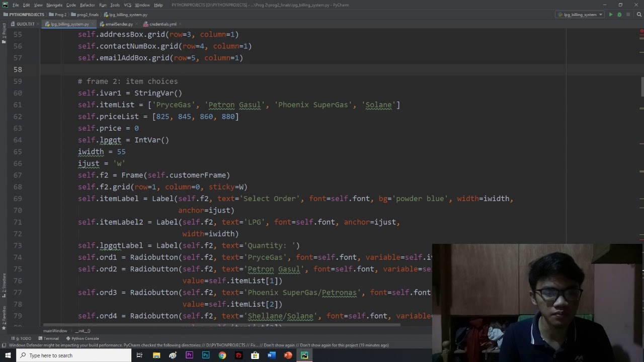Viewport: 644px width, 362px height.
Task: Close the emailSender.py tab
Action: tap(136, 24)
